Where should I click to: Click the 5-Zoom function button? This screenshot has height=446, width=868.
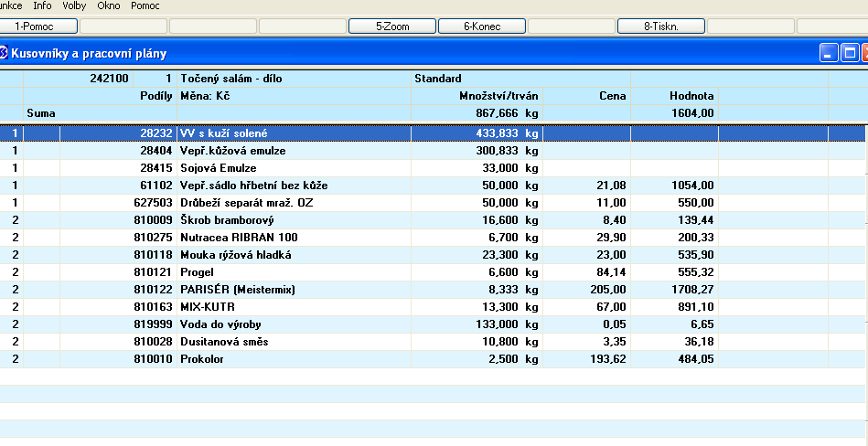[392, 26]
